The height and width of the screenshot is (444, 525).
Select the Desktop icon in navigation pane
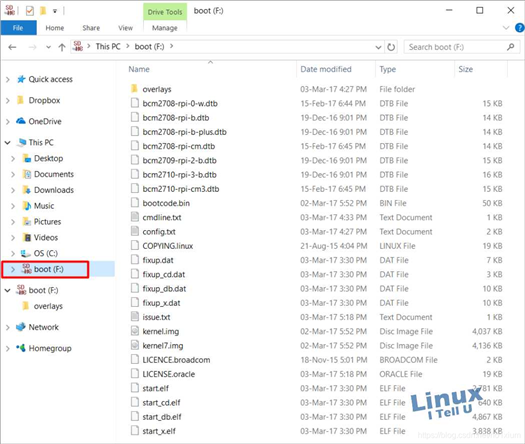[26, 158]
